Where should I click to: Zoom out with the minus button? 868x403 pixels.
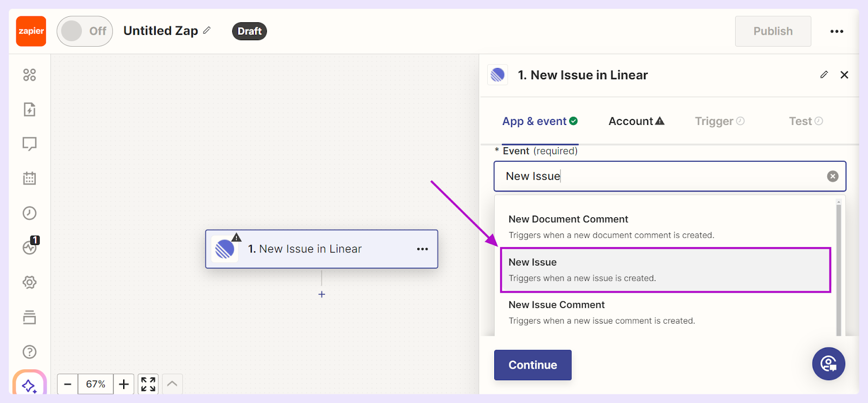click(x=67, y=384)
